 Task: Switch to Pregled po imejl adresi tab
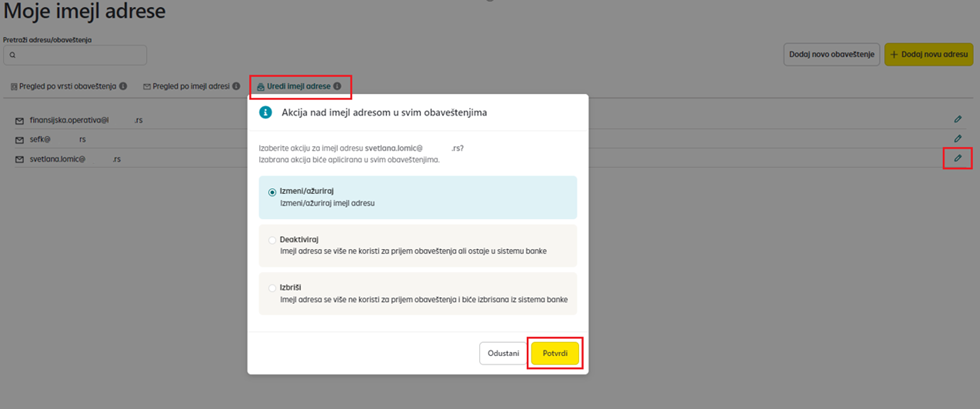click(192, 86)
